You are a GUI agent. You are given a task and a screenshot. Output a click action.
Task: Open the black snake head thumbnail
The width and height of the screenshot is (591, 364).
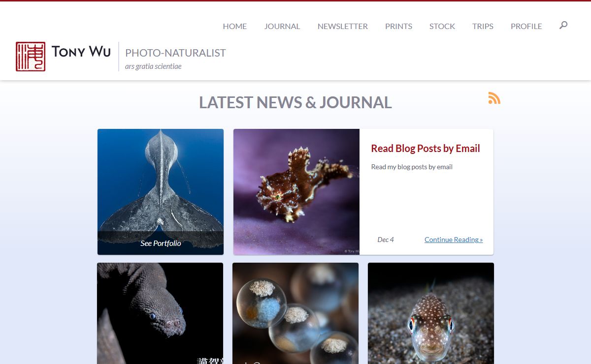coord(160,313)
